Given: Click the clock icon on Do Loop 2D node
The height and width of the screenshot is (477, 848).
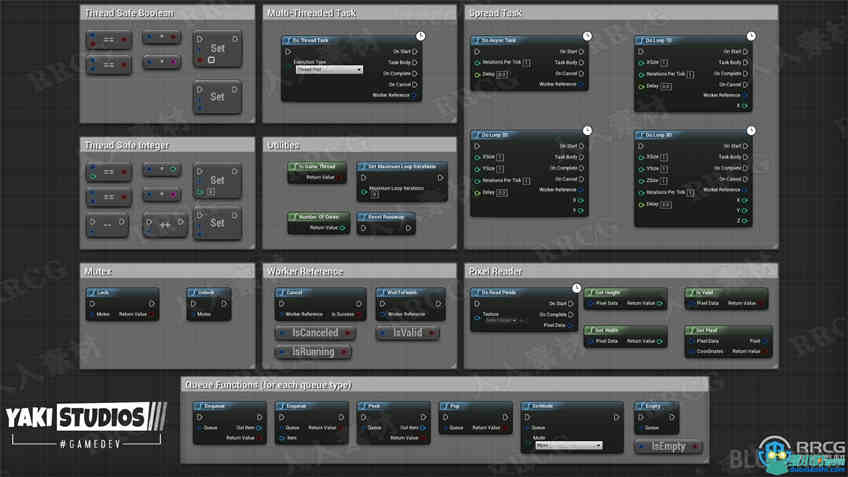Looking at the screenshot, I should (x=587, y=130).
